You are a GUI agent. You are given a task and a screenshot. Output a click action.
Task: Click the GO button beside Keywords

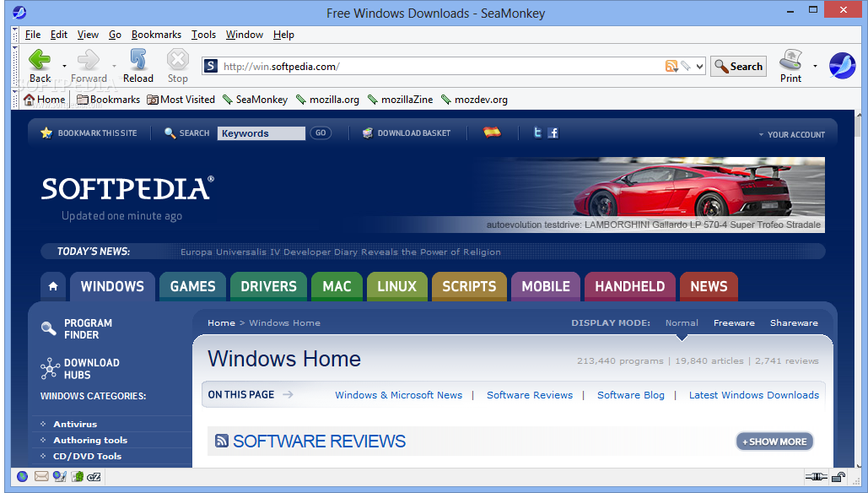pos(321,133)
